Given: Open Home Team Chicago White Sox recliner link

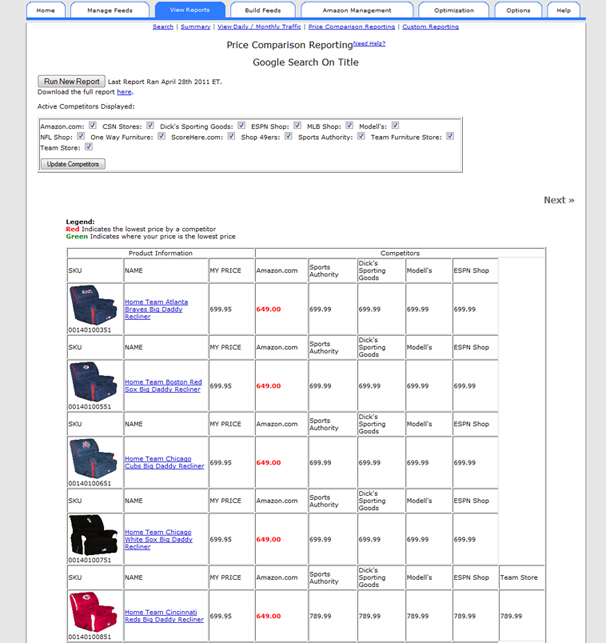Looking at the screenshot, I should [x=158, y=539].
